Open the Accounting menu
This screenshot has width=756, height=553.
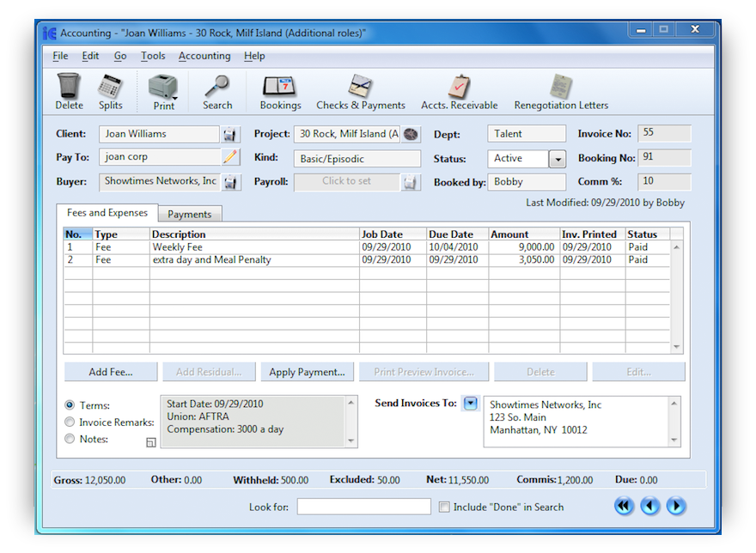(204, 56)
